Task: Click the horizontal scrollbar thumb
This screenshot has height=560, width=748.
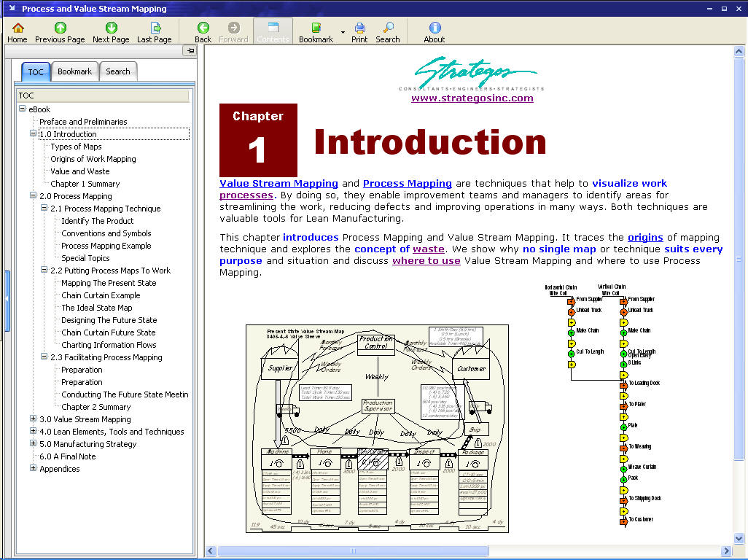Action: pos(352,551)
